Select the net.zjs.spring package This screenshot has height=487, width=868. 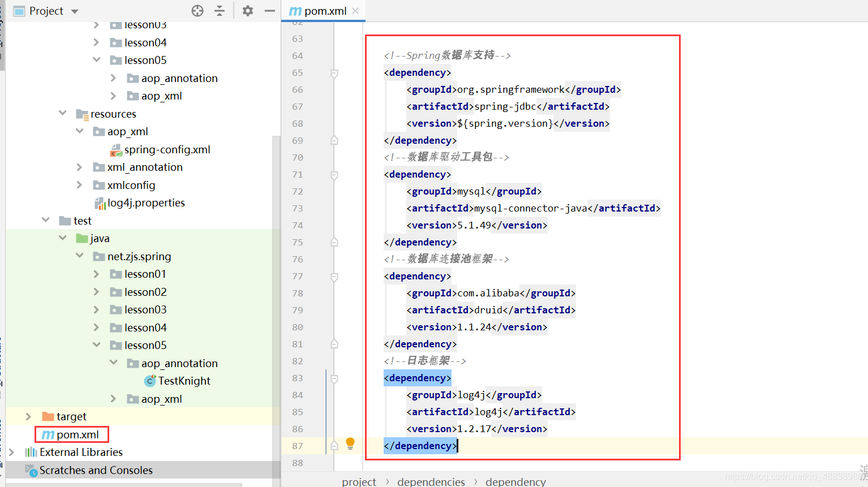point(139,256)
